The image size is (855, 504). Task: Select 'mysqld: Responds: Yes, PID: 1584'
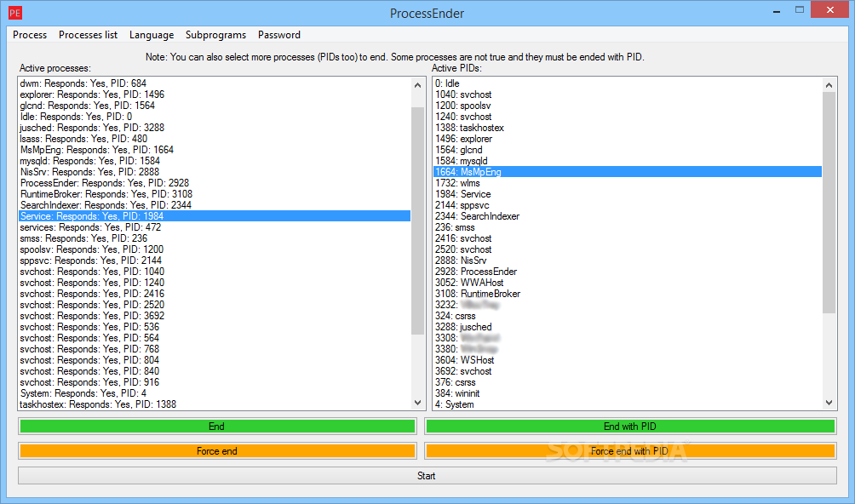[215, 161]
